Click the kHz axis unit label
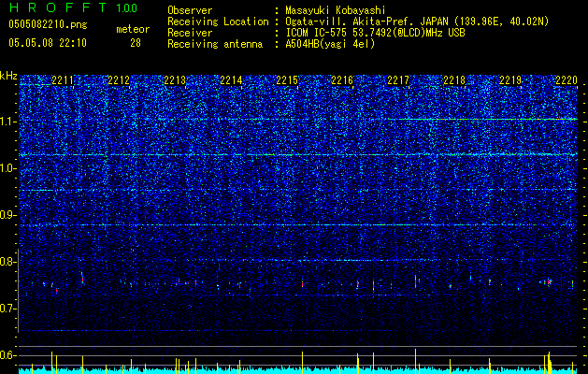 pyautogui.click(x=8, y=76)
